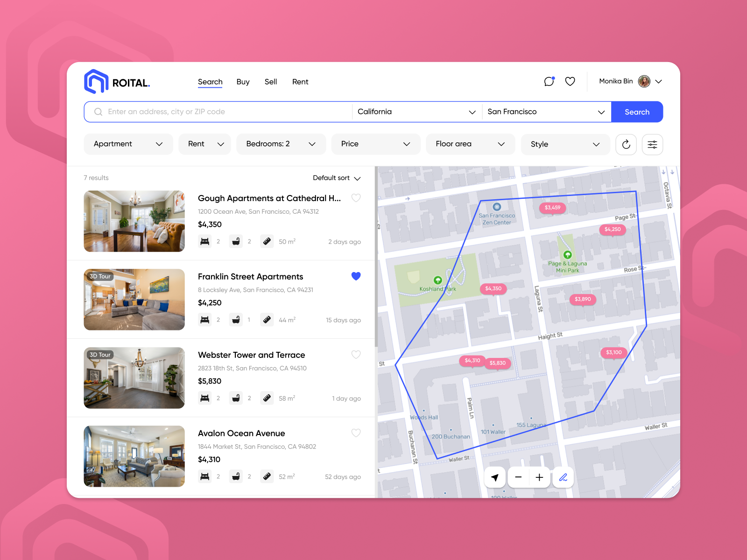
Task: Expand the California state dropdown
Action: coord(416,112)
